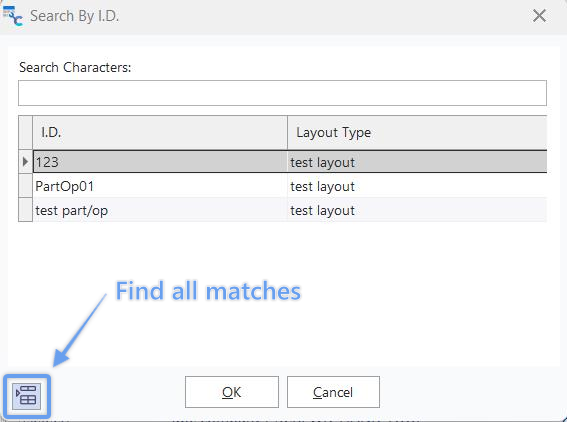Screen dimensions: 567x422
Task: Click the Search By I.D. app icon
Action: [x=13, y=16]
